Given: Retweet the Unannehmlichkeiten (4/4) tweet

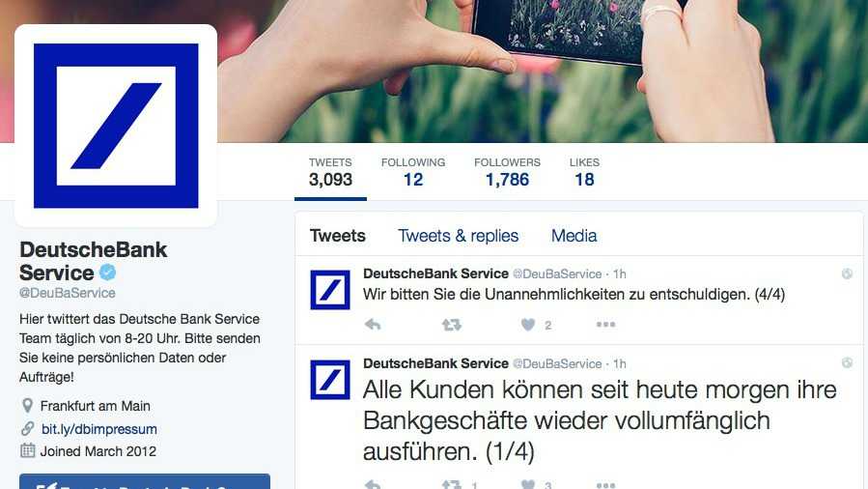Looking at the screenshot, I should (452, 325).
